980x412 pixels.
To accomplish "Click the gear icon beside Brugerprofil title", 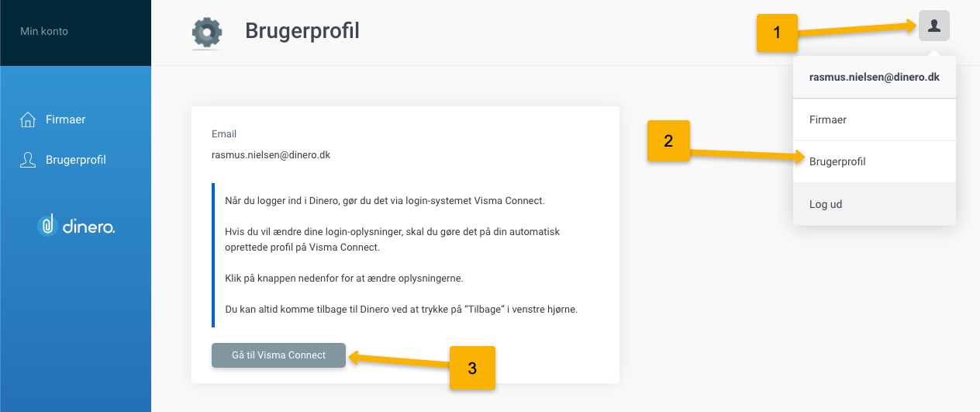I will coord(207,33).
